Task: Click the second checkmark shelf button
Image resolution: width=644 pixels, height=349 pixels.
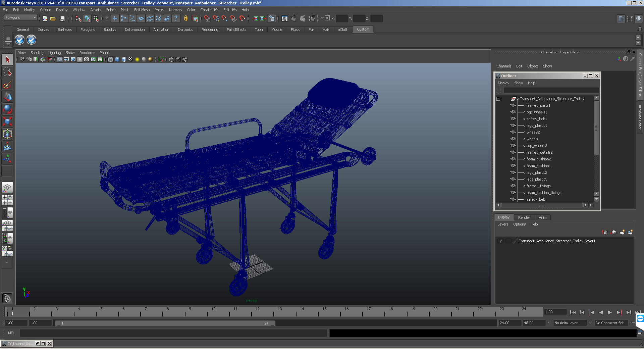Action: [x=31, y=40]
